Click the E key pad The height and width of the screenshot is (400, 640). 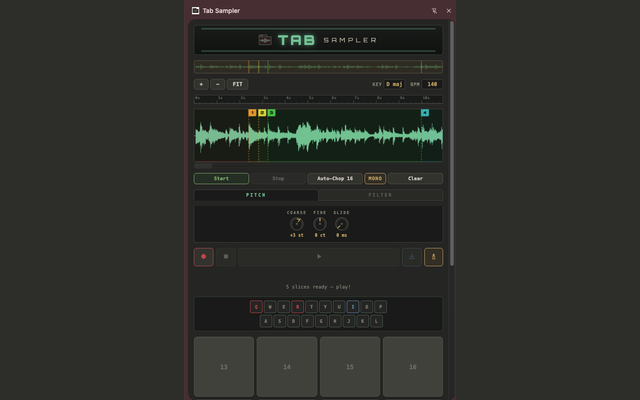click(x=284, y=307)
